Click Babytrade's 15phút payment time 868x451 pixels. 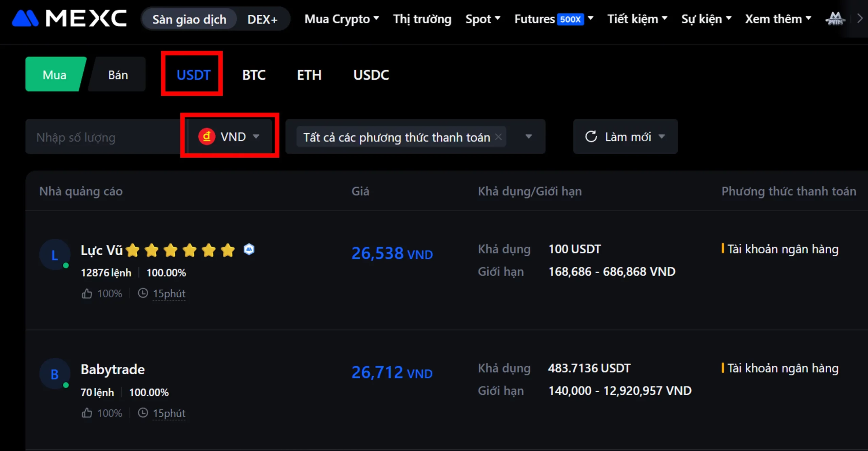point(169,413)
